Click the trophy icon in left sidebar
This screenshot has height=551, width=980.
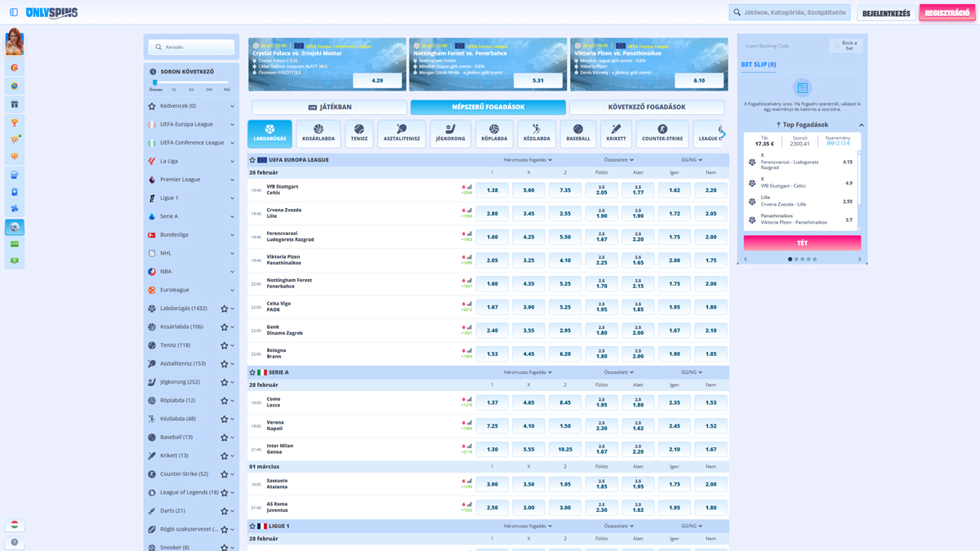(x=14, y=122)
